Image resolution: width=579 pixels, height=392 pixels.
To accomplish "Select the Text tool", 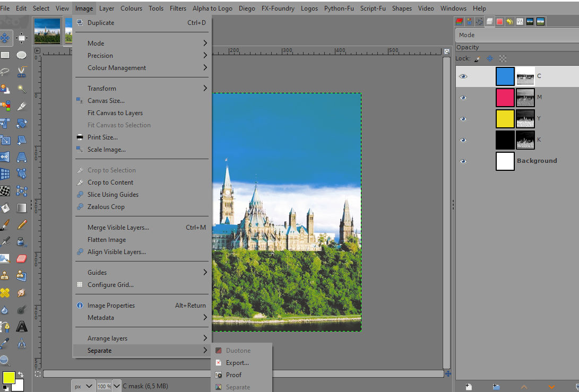I will pyautogui.click(x=22, y=326).
